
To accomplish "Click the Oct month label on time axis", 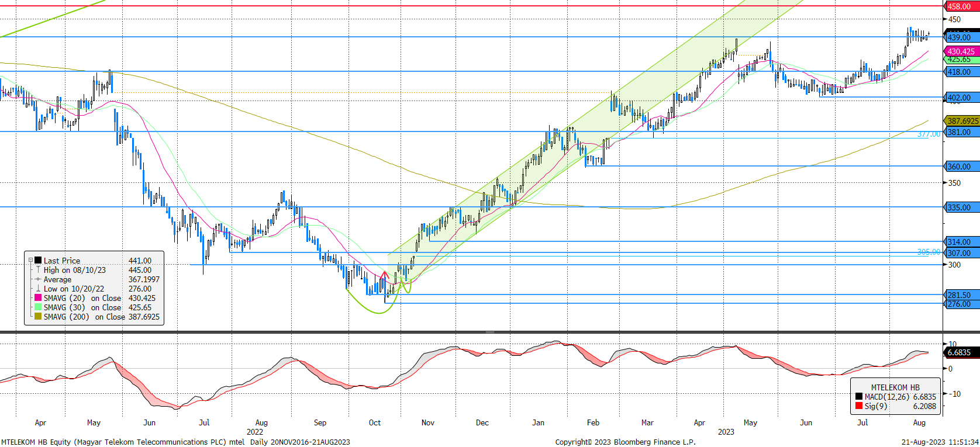I will point(375,422).
